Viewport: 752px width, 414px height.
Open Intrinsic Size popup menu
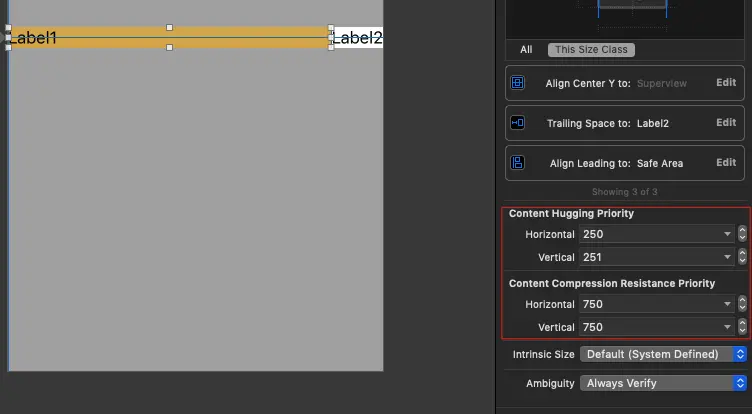click(663, 354)
